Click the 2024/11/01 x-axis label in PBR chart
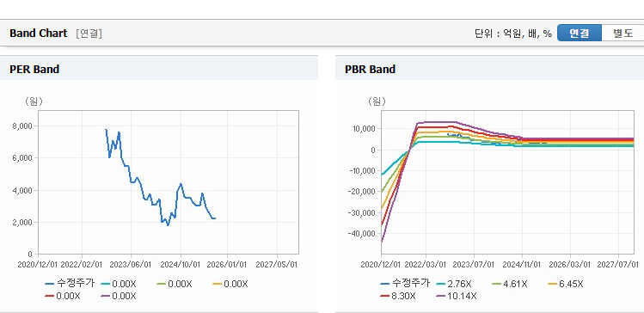The image size is (644, 313). coord(523,264)
